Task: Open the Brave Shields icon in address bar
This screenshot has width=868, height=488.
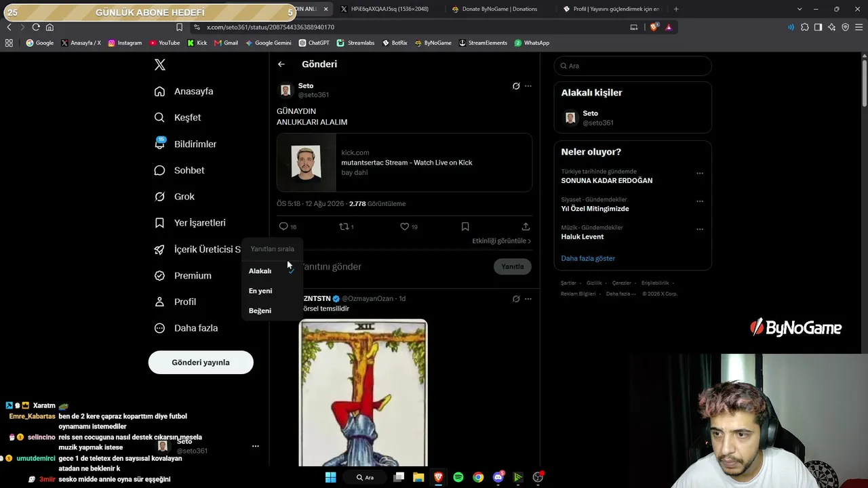Action: pyautogui.click(x=654, y=27)
